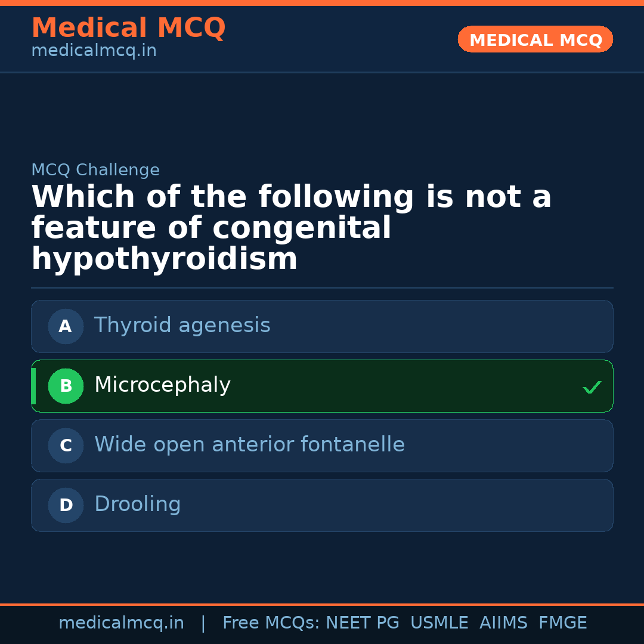This screenshot has width=644, height=644.
Task: Click the green checkmark on Microcephaly
Action: pos(592,387)
